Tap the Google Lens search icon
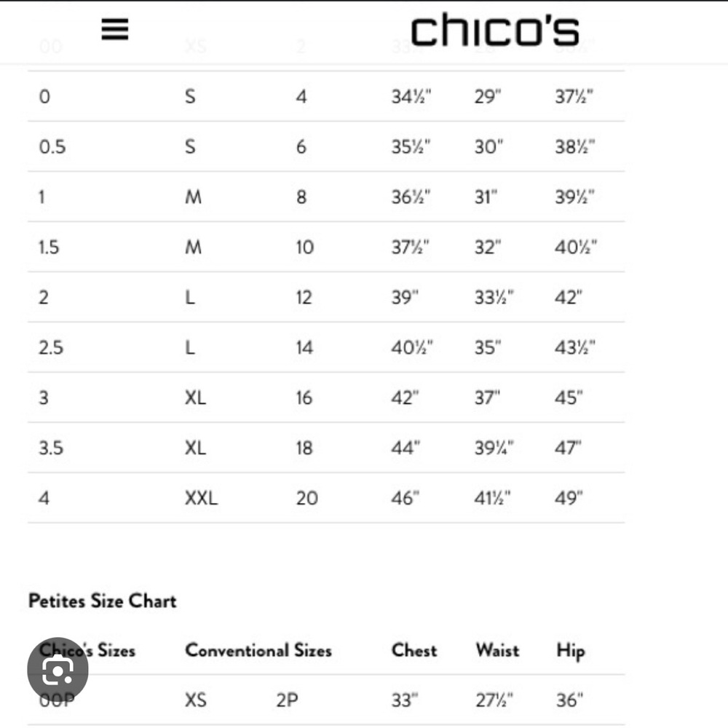 [x=58, y=668]
